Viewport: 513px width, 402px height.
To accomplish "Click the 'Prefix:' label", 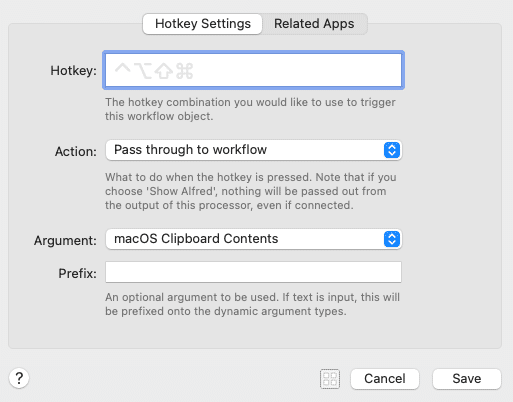I will [77, 273].
